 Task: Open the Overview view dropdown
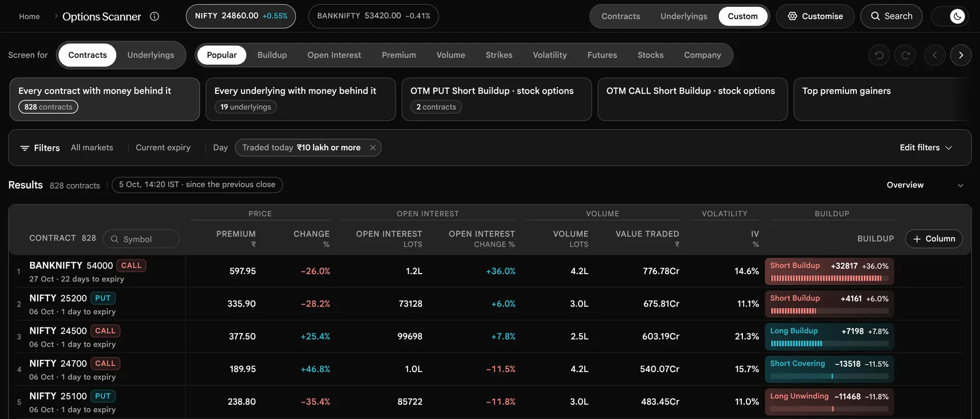[925, 185]
